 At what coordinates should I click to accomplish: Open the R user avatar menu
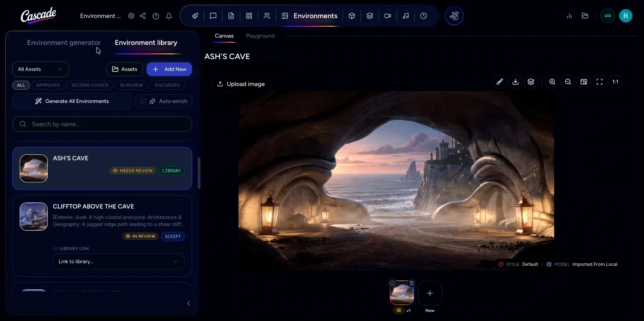[x=626, y=16]
